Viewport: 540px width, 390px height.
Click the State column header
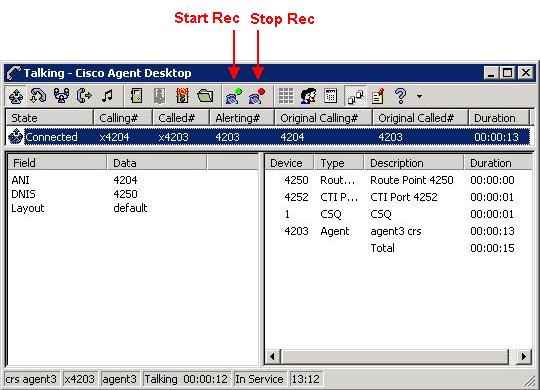point(50,118)
